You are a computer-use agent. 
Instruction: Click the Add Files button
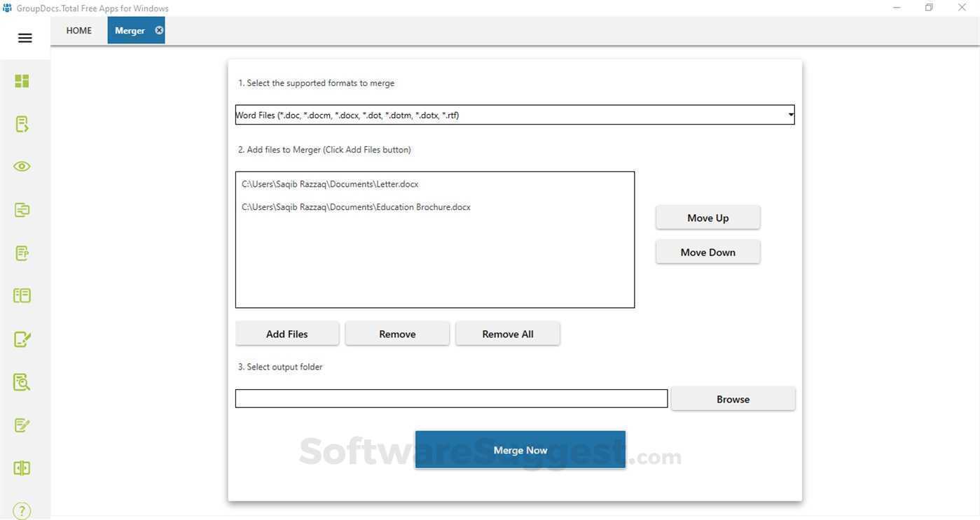(x=287, y=333)
